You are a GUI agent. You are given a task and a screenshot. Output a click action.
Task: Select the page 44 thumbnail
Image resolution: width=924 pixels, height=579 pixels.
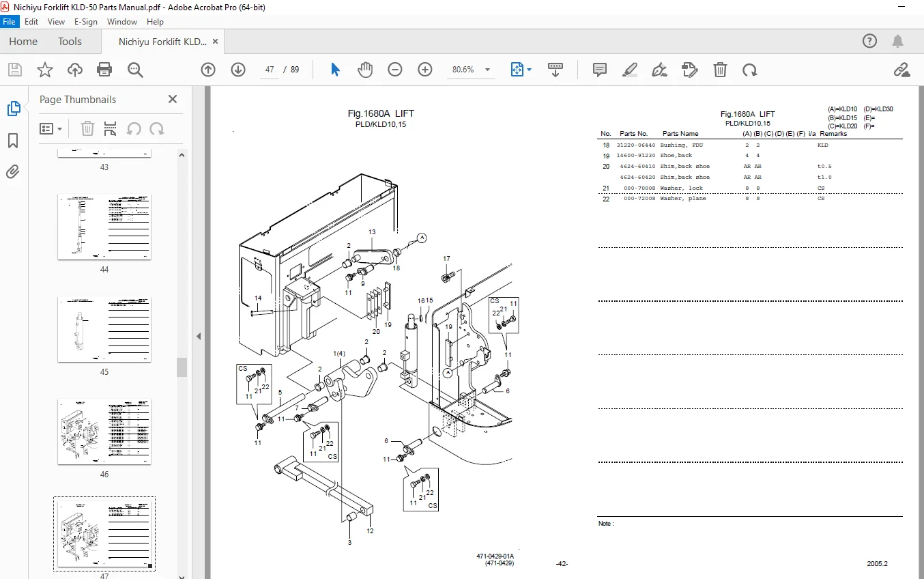pos(104,227)
